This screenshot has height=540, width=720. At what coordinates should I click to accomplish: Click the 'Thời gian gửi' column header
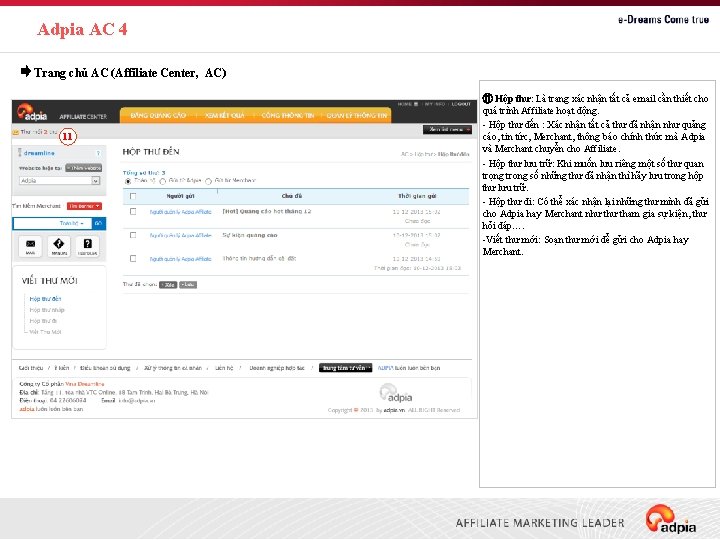coord(417,196)
